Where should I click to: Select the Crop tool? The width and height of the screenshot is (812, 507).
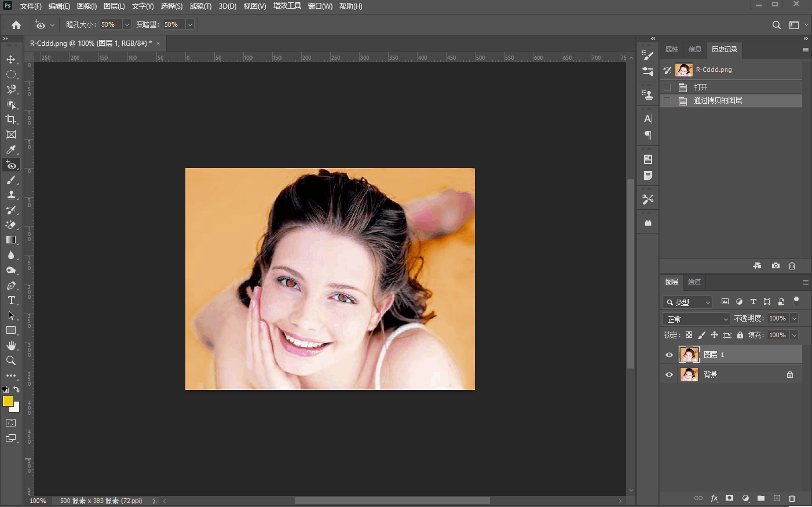[x=11, y=119]
